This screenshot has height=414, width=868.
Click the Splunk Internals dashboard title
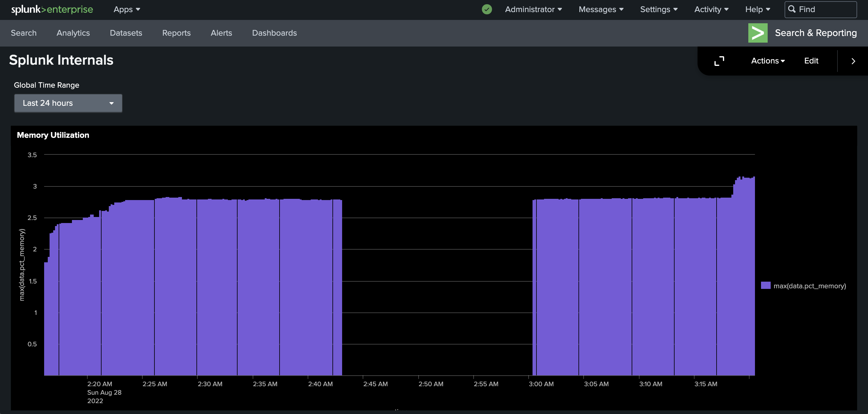tap(61, 60)
